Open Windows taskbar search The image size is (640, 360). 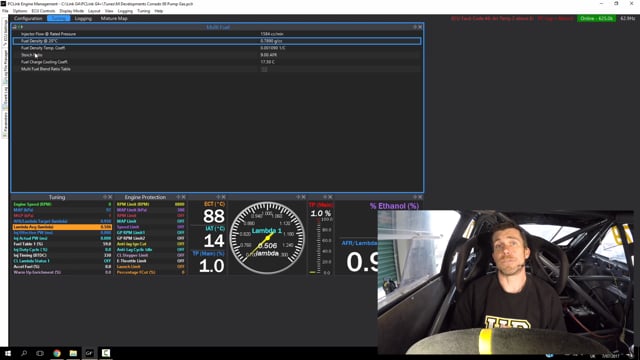[24, 353]
